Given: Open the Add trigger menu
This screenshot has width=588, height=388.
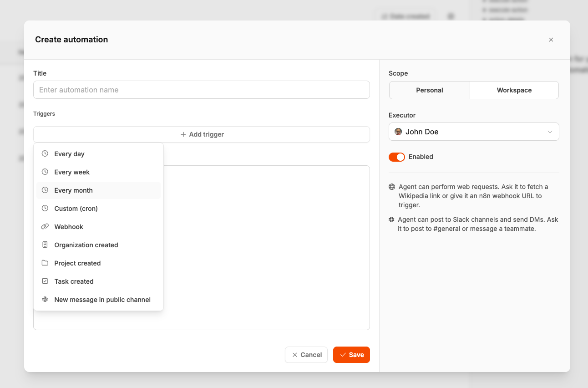Looking at the screenshot, I should click(202, 134).
